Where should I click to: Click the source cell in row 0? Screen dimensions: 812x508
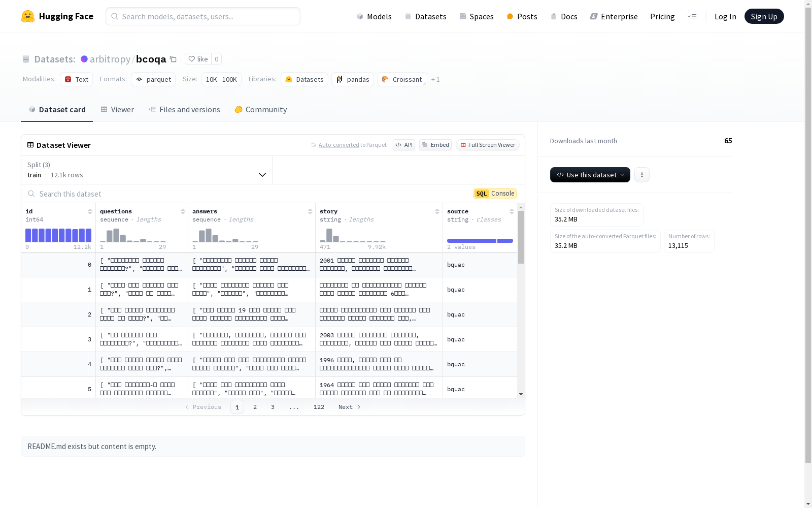point(480,265)
